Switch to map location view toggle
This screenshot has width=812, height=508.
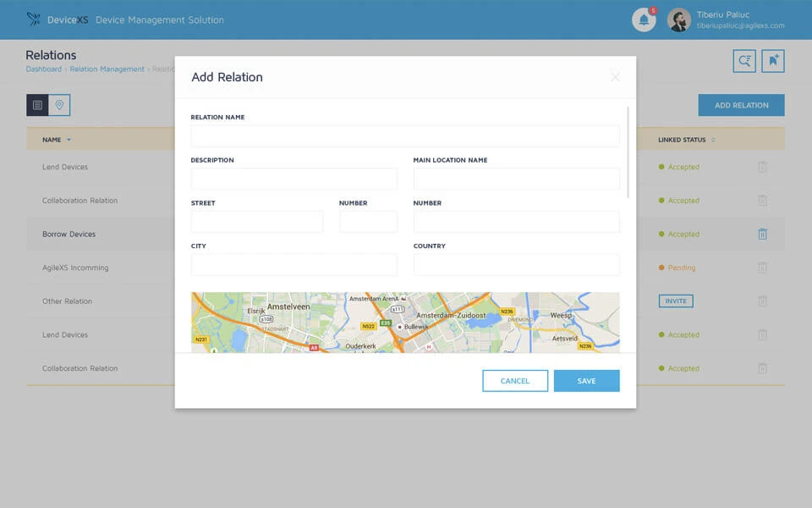[59, 105]
